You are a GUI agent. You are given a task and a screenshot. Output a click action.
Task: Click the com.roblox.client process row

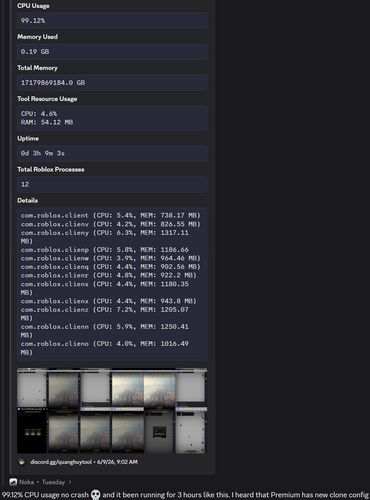[x=111, y=215]
